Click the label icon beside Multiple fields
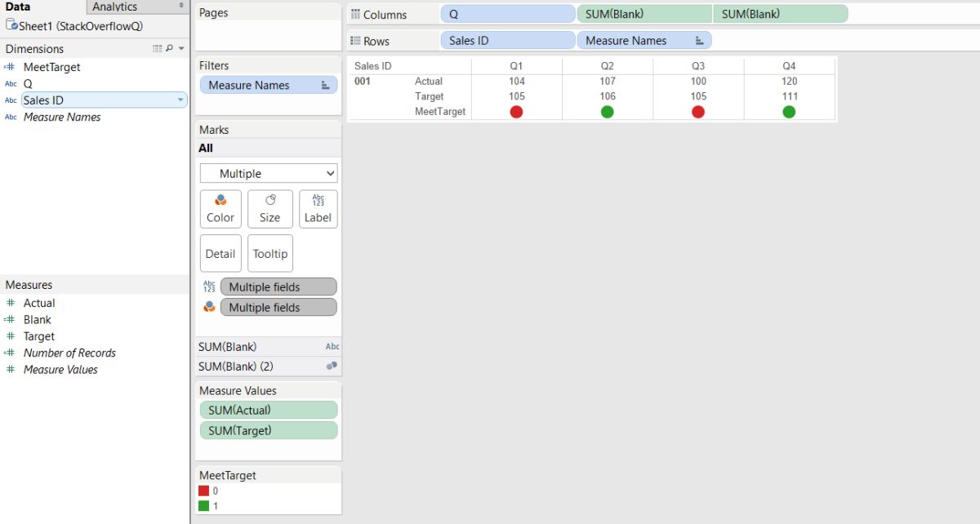The width and height of the screenshot is (980, 524). click(209, 286)
